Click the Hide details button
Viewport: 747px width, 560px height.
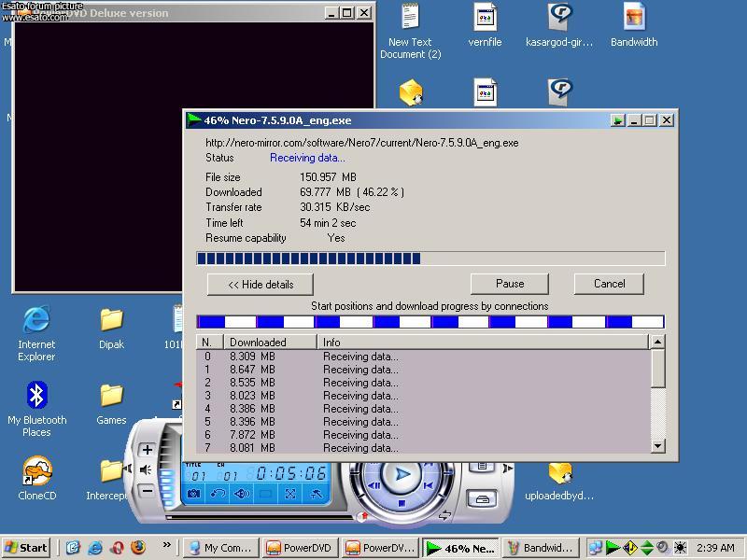pyautogui.click(x=261, y=285)
